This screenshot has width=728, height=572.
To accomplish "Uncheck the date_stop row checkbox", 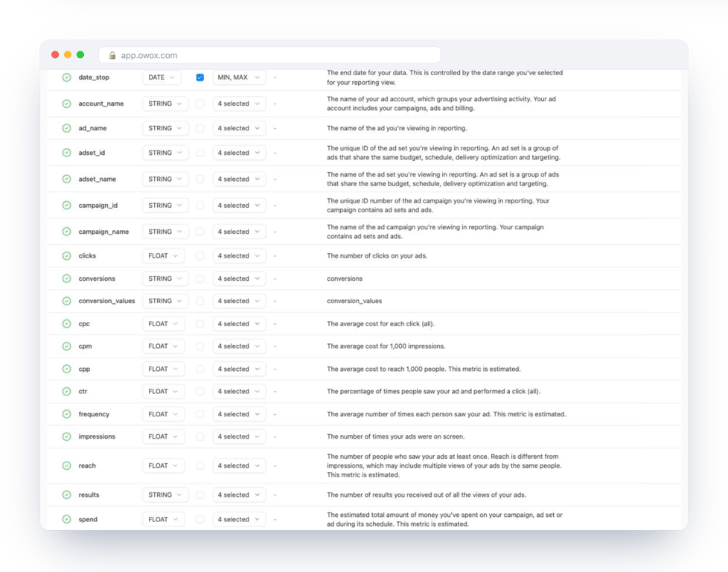I will (x=199, y=77).
